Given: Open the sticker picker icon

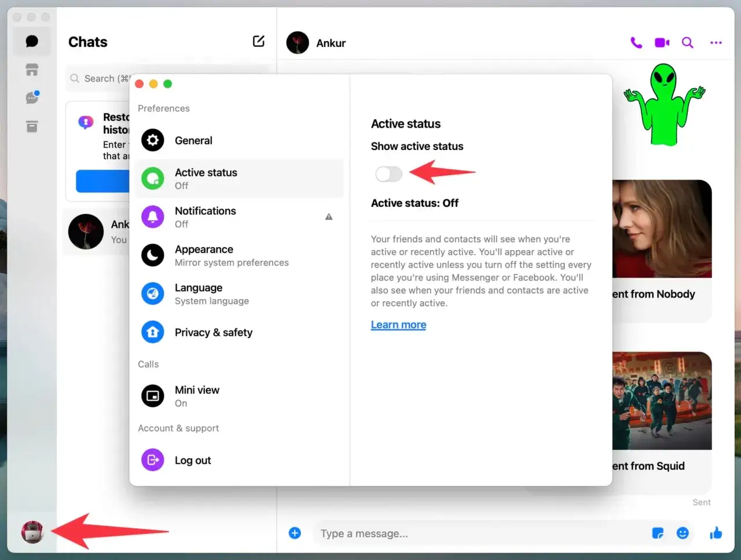Looking at the screenshot, I should [x=658, y=533].
